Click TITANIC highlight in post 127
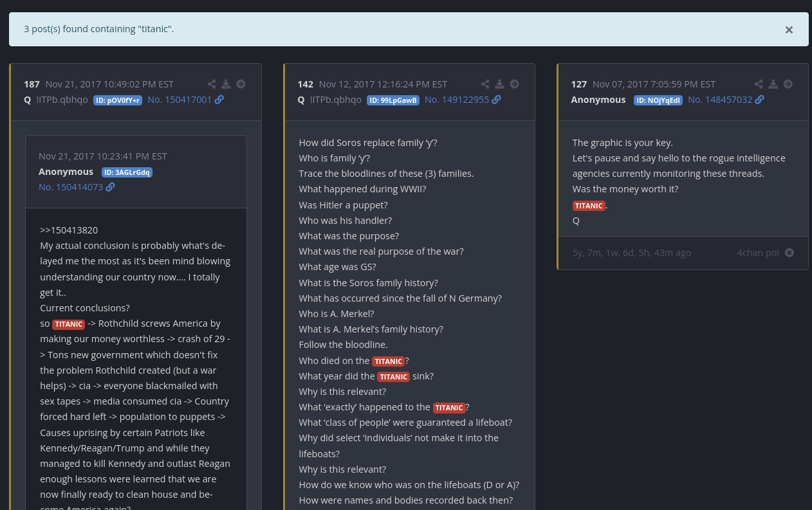 point(589,206)
